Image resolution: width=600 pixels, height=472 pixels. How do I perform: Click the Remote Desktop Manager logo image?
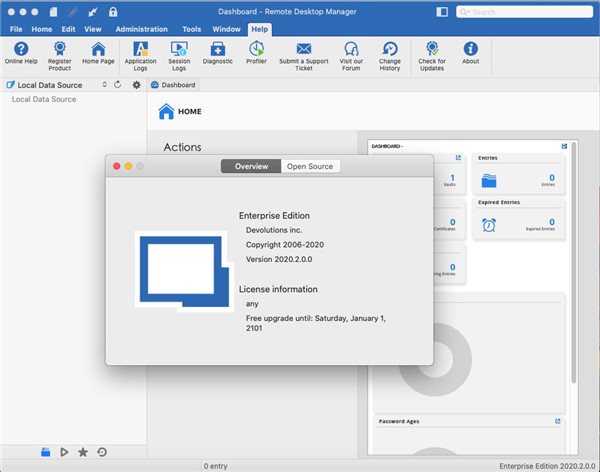click(184, 271)
